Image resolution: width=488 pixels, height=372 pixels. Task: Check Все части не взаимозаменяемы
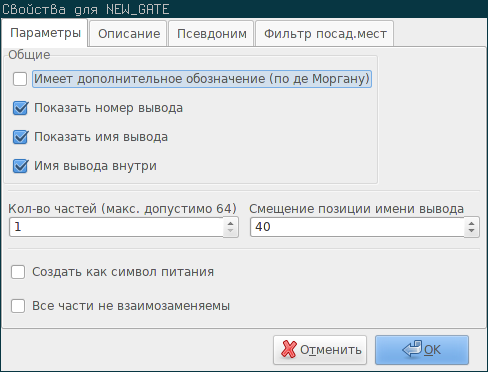pos(18,306)
